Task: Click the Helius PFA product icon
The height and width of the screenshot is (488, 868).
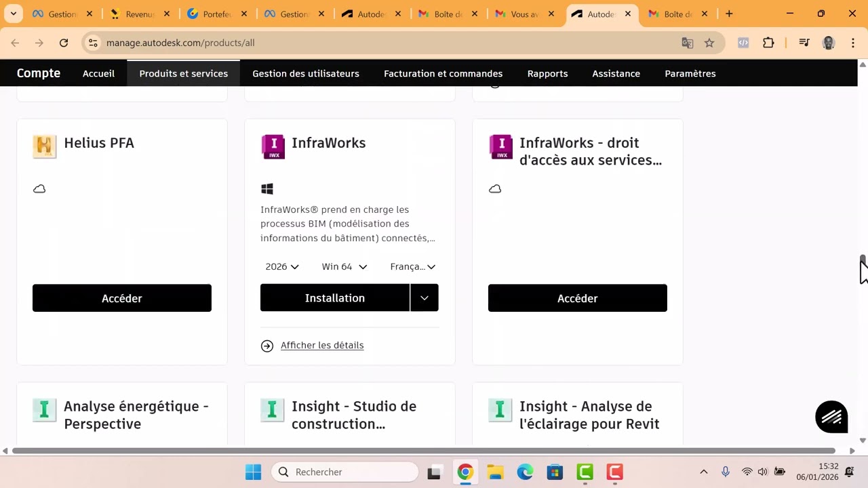Action: (45, 147)
